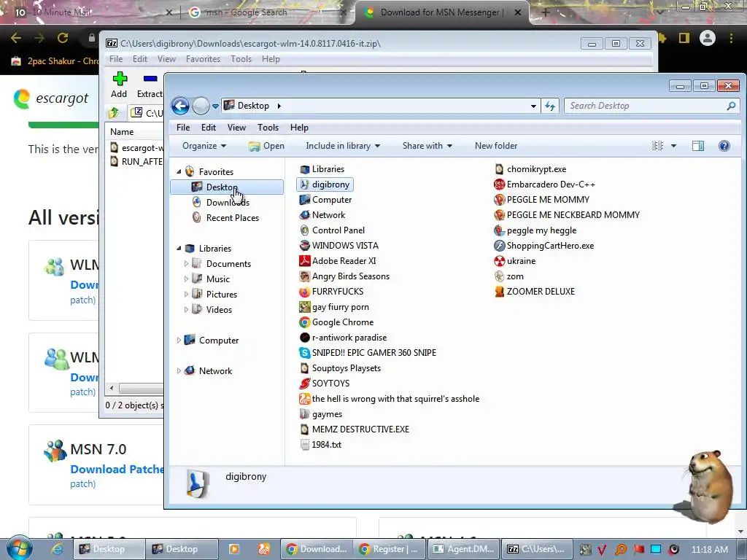
Task: Open the Explorer File menu
Action: 183,128
